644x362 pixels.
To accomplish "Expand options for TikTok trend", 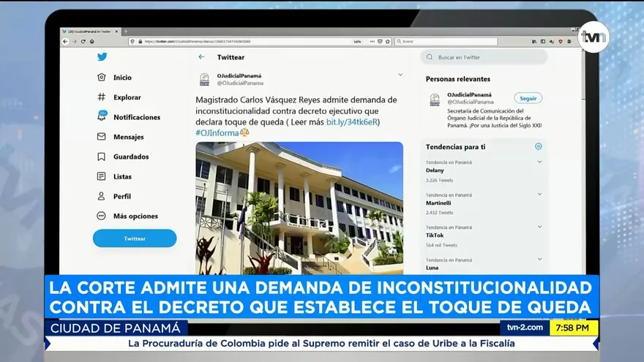I will [x=539, y=227].
